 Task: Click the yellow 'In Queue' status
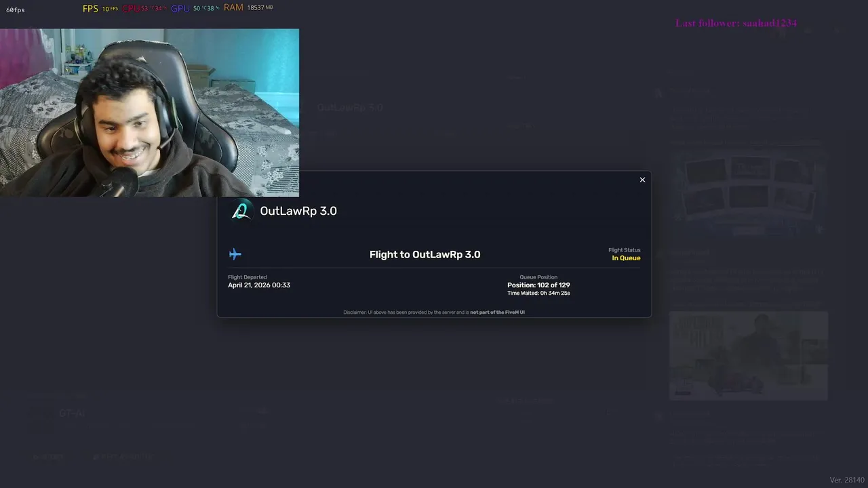coord(626,258)
